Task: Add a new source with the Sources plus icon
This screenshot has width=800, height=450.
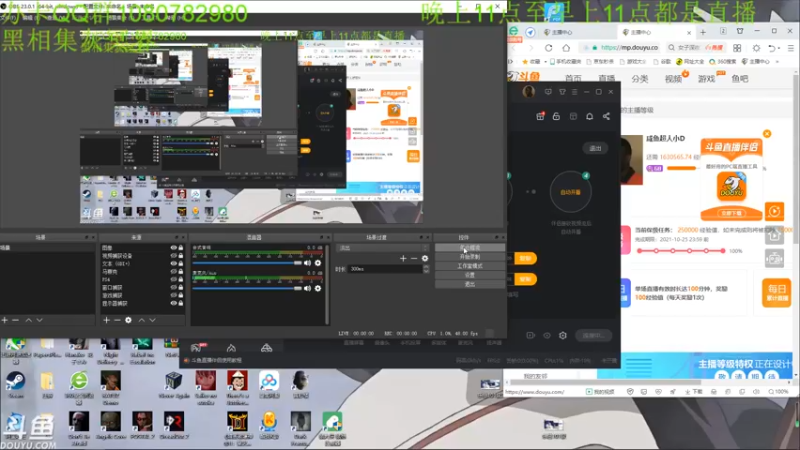Action: (x=106, y=320)
